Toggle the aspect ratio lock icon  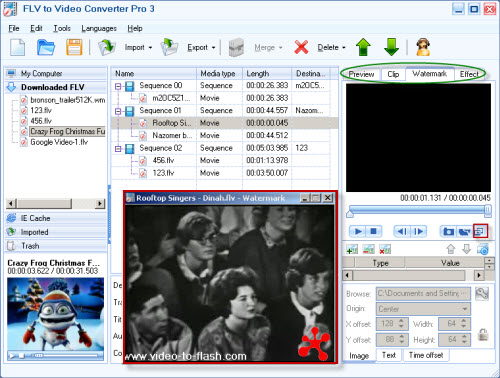[483, 334]
